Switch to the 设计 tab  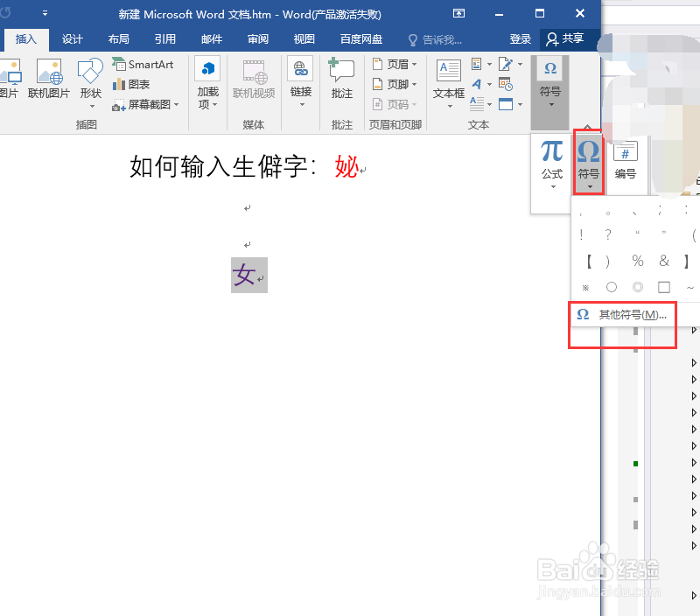(73, 39)
